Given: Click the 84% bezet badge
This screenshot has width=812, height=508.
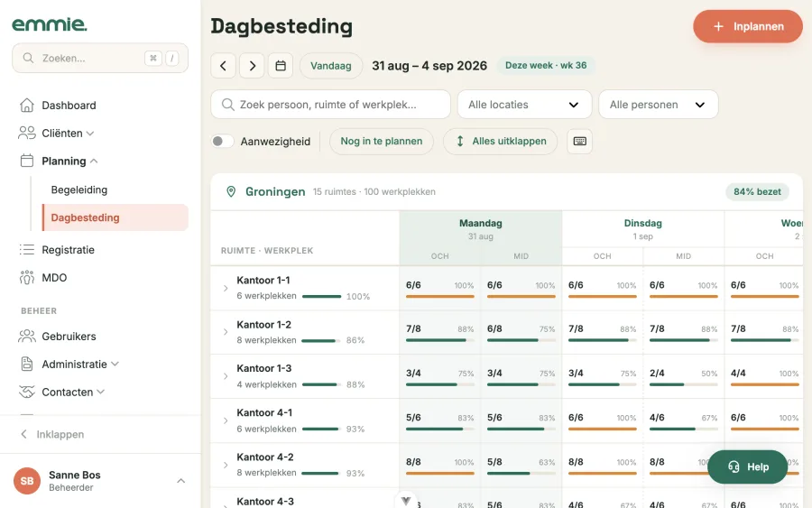Looking at the screenshot, I should 757,191.
